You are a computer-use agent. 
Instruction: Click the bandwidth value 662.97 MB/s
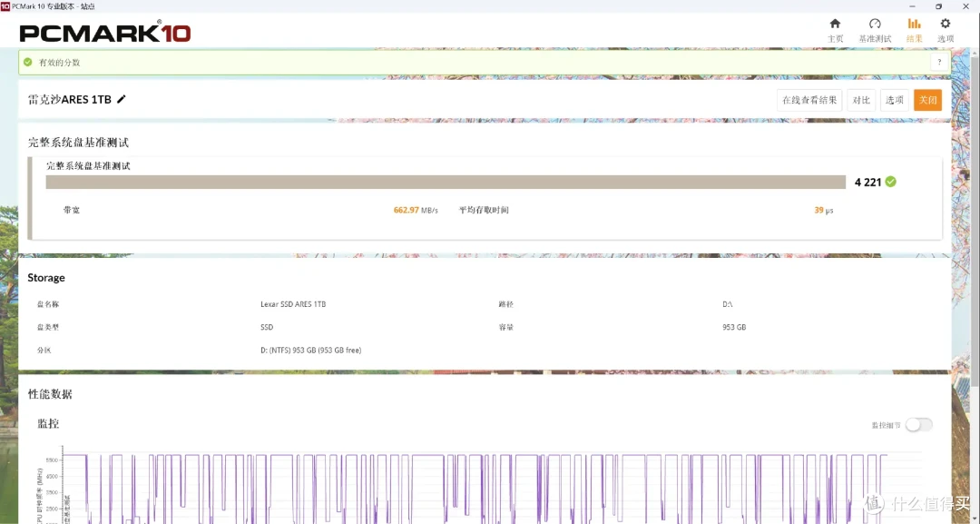416,210
